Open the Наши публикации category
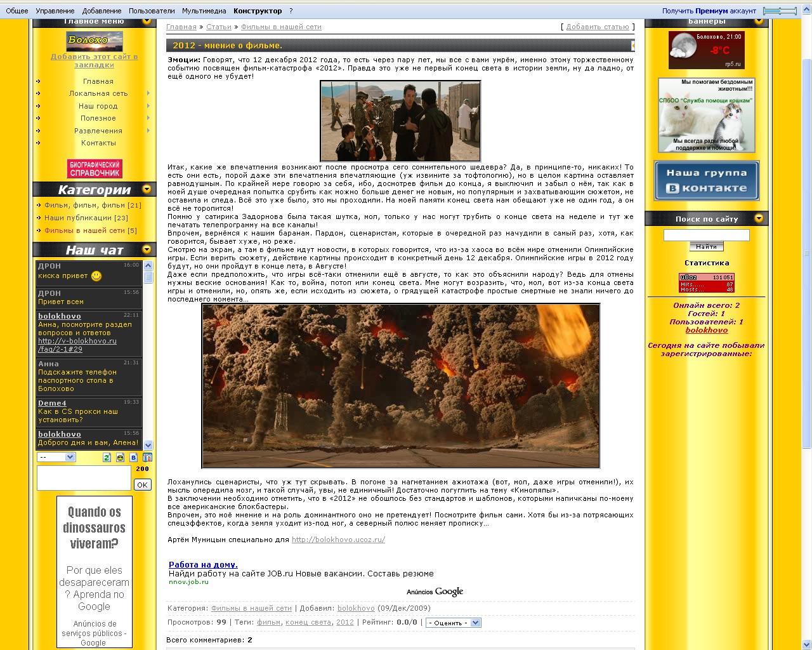Image resolution: width=812 pixels, height=650 pixels. coord(77,218)
